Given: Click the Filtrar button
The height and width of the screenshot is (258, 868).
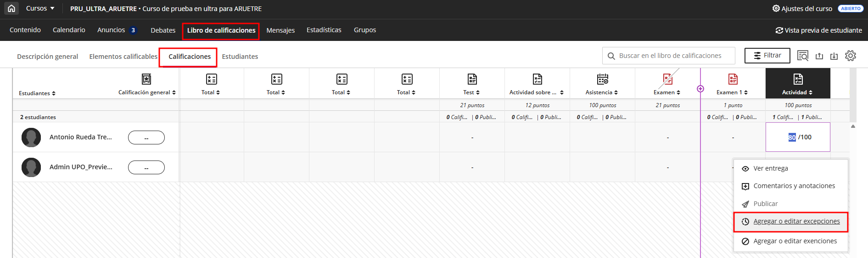Looking at the screenshot, I should pos(767,56).
